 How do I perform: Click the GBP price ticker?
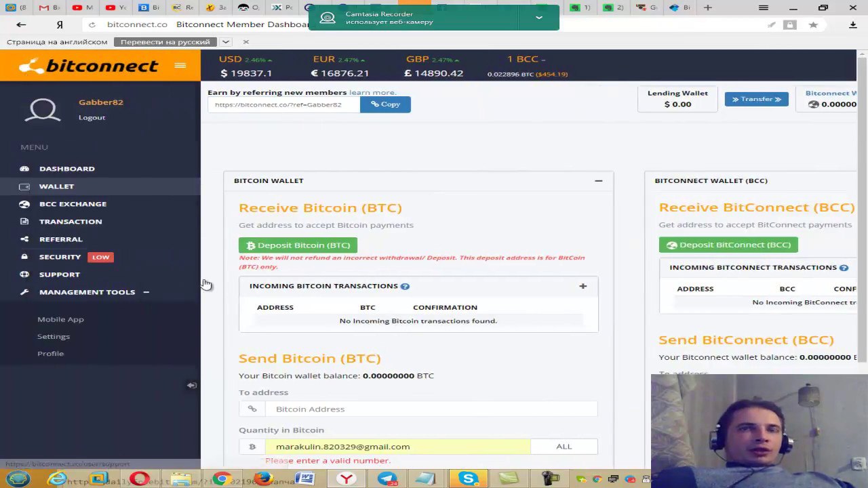[x=434, y=66]
